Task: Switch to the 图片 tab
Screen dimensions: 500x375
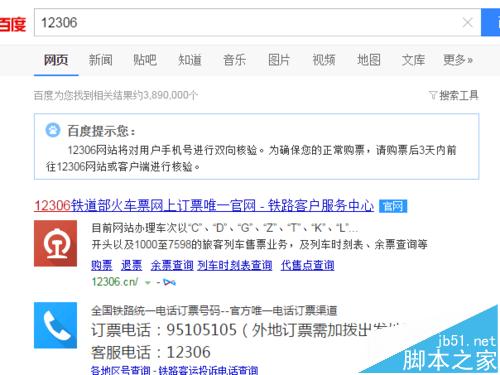Action: (x=279, y=60)
